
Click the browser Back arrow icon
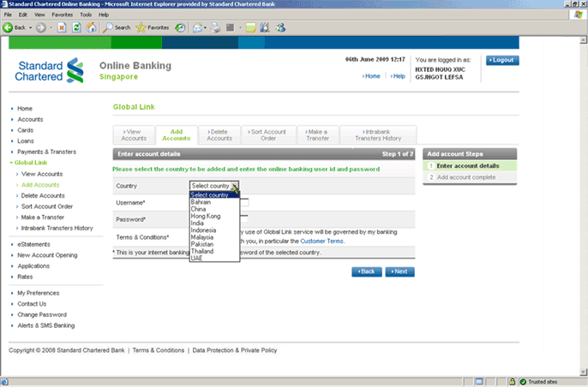pyautogui.click(x=8, y=27)
